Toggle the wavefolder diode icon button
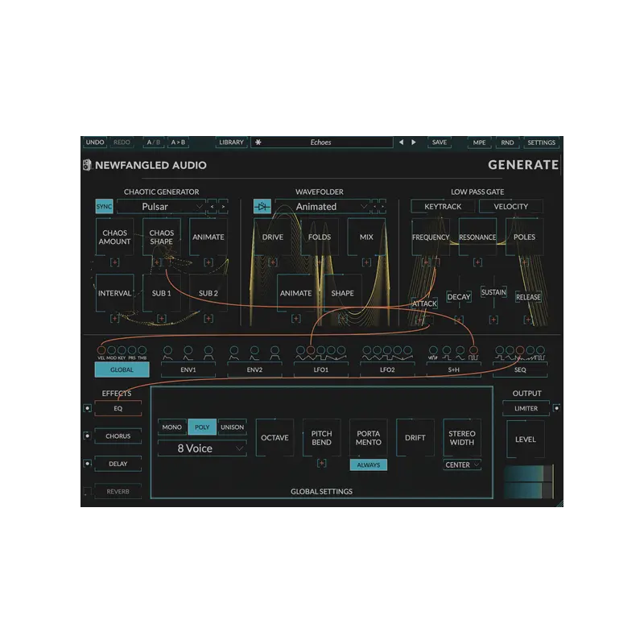Image resolution: width=644 pixels, height=644 pixels. pos(262,207)
